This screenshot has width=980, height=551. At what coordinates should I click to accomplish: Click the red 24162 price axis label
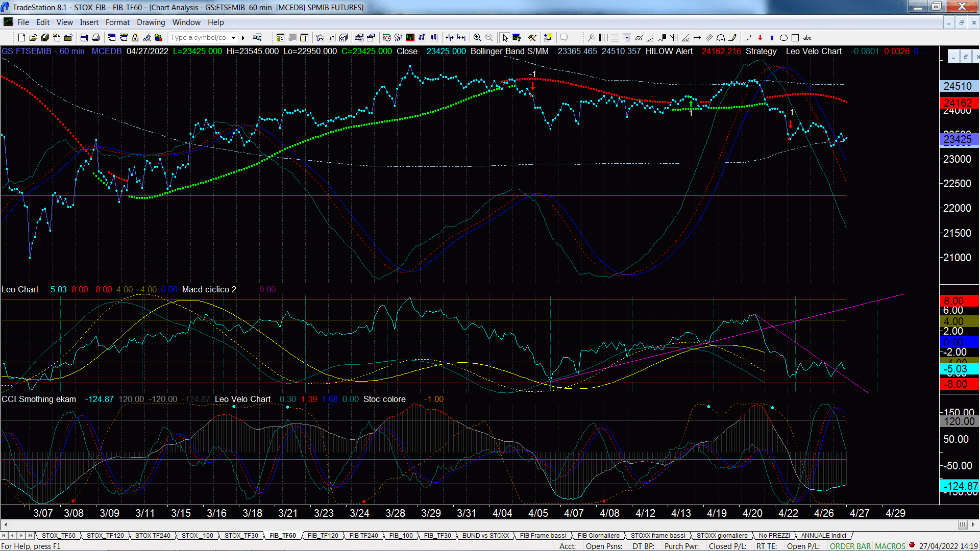(x=958, y=103)
